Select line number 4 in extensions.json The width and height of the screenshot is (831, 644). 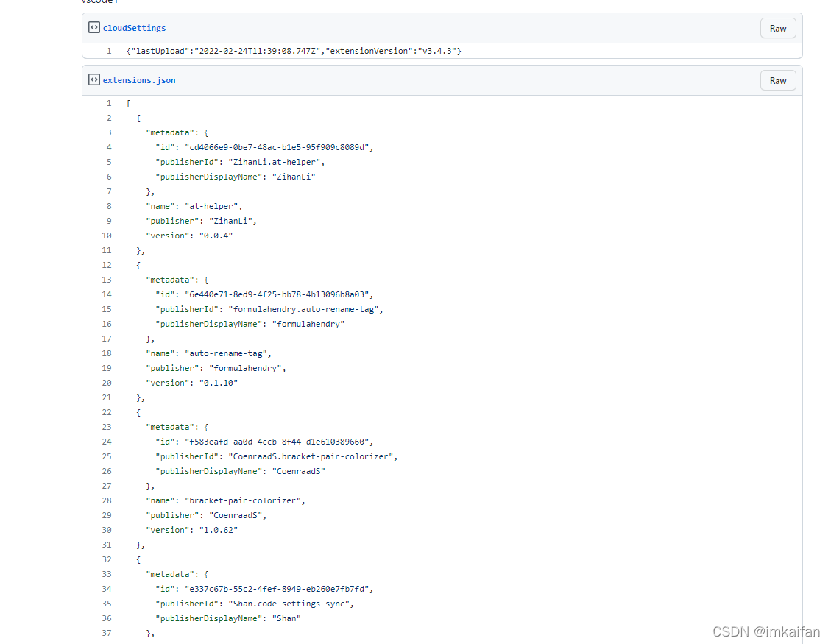tap(109, 147)
